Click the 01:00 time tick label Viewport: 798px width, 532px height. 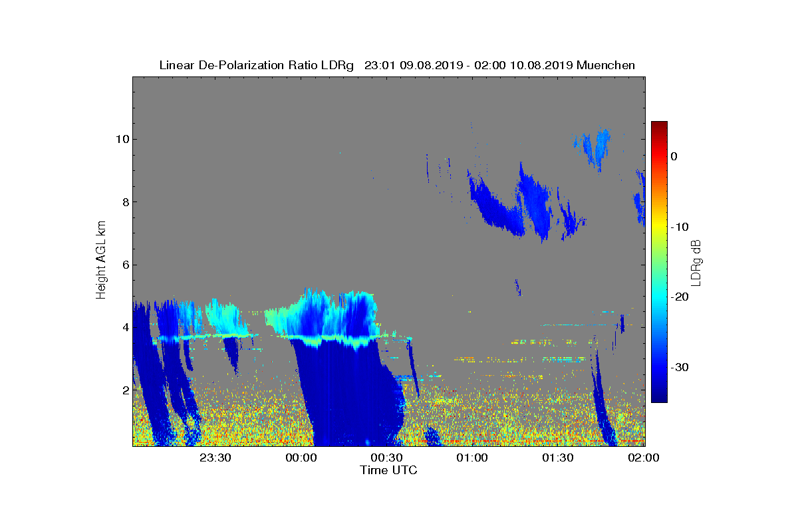click(472, 458)
